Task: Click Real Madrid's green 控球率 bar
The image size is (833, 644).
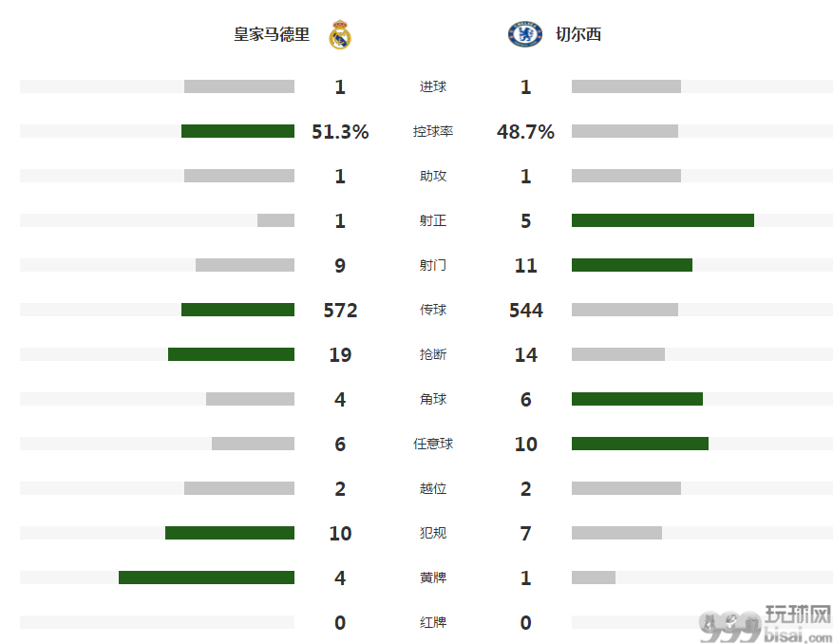Action: [237, 131]
